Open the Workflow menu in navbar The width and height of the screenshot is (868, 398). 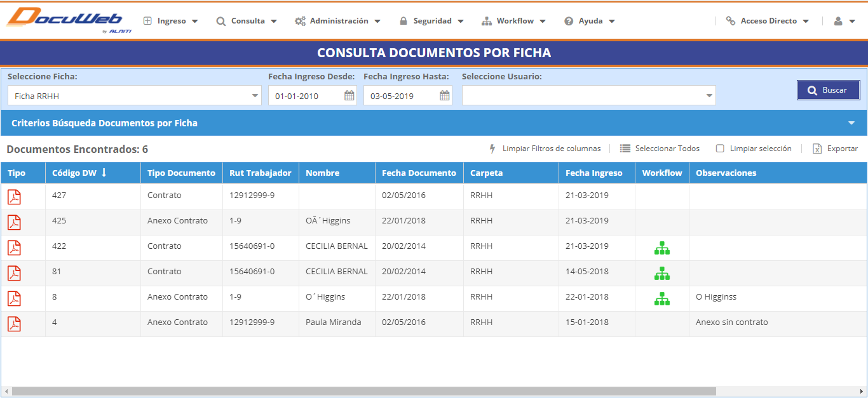tap(514, 21)
